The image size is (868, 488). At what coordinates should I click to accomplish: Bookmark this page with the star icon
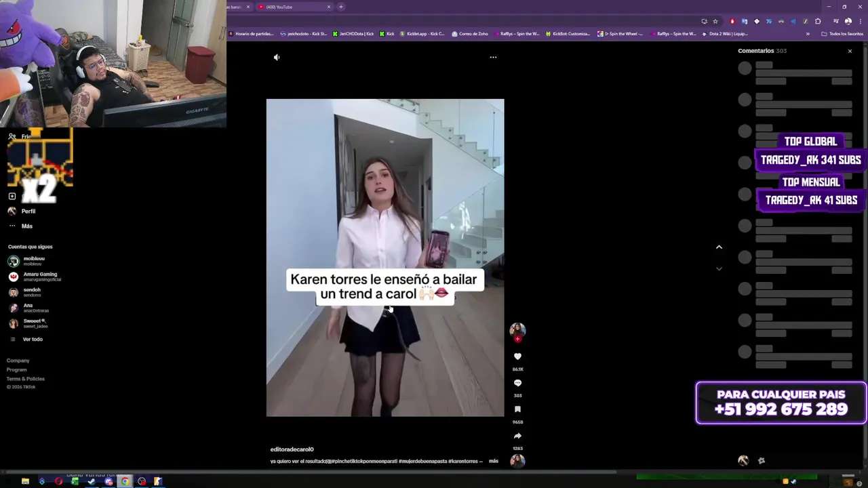pos(715,21)
